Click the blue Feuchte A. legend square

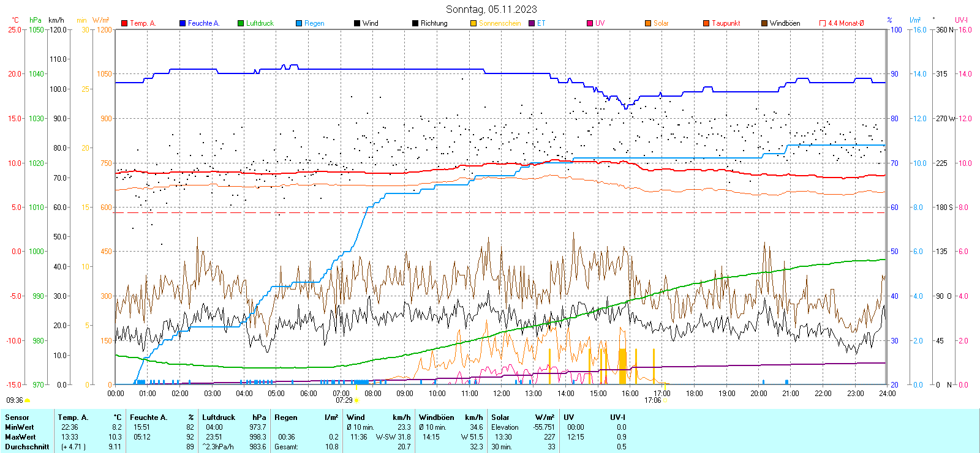pyautogui.click(x=183, y=23)
